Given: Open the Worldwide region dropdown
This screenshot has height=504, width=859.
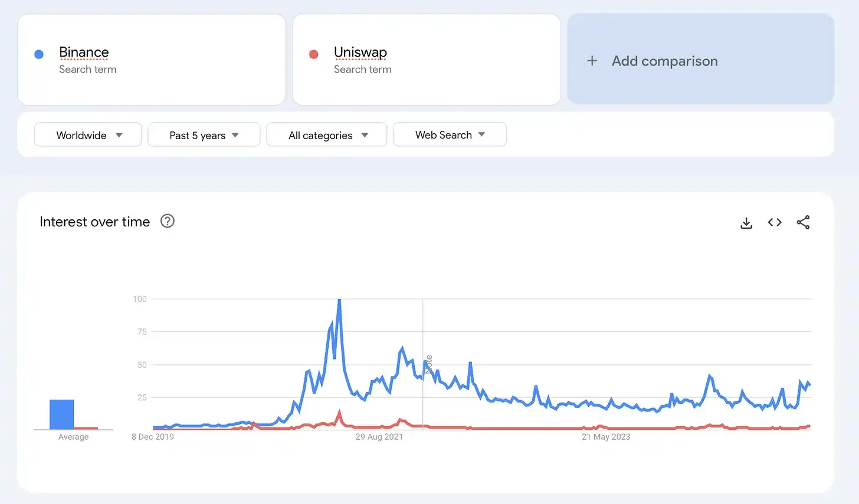Looking at the screenshot, I should click(x=88, y=135).
